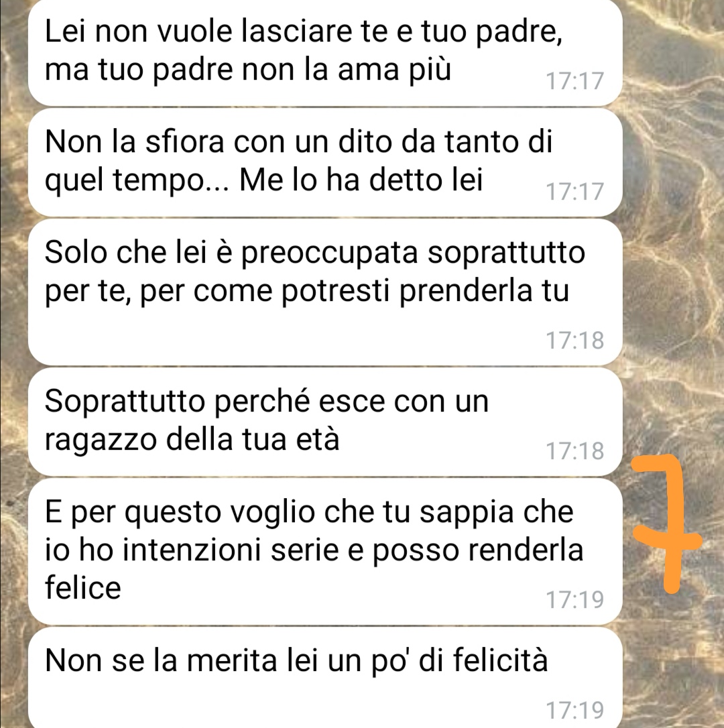The image size is (724, 728).
Task: Click first 17:17 timestamp in top message
Action: [575, 81]
